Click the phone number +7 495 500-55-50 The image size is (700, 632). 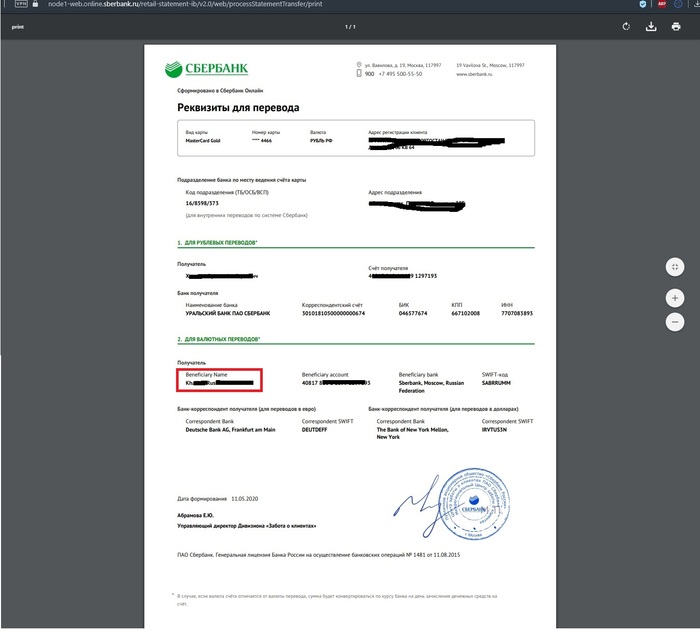(400, 74)
